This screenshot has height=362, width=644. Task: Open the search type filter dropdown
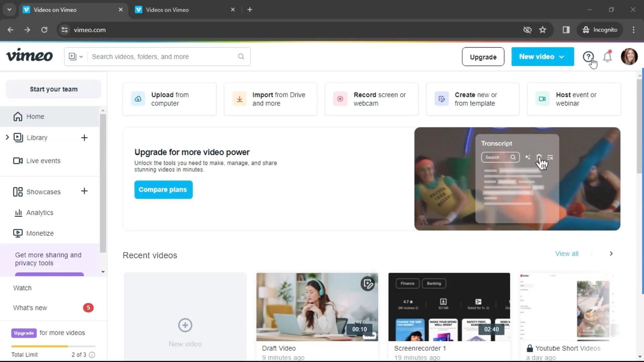tap(76, 57)
